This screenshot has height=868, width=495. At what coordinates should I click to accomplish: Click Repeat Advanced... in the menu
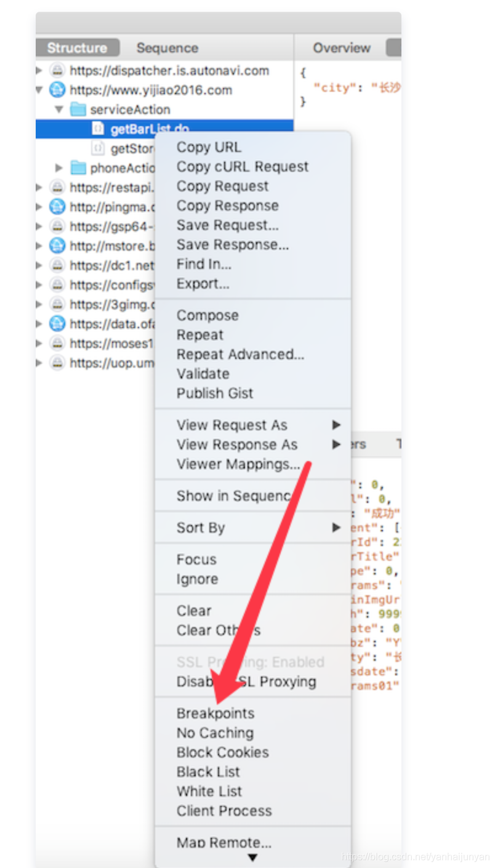(240, 354)
